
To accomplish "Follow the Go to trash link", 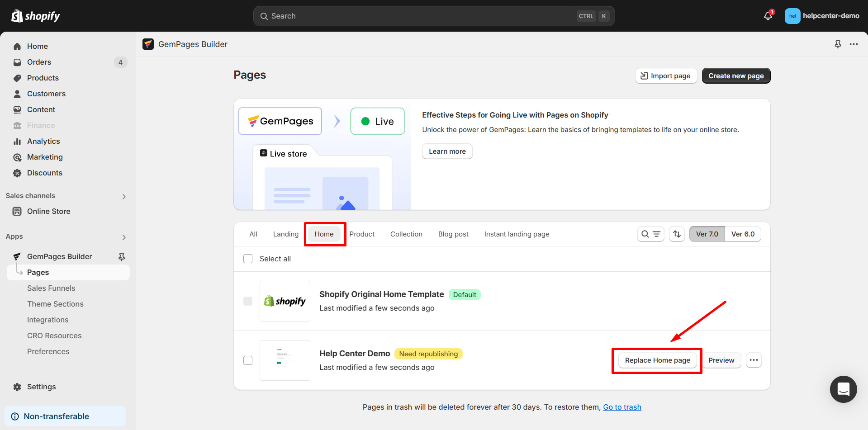I will click(622, 407).
